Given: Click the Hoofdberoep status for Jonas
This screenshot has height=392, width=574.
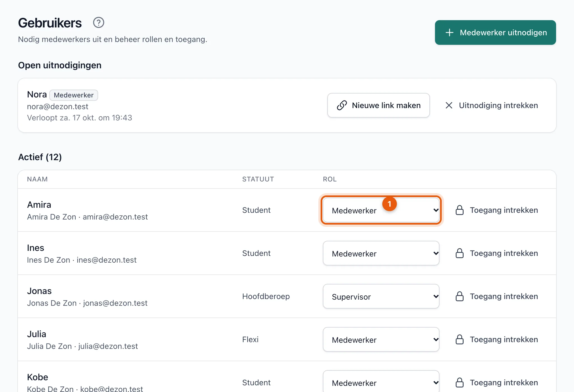Looking at the screenshot, I should point(266,296).
